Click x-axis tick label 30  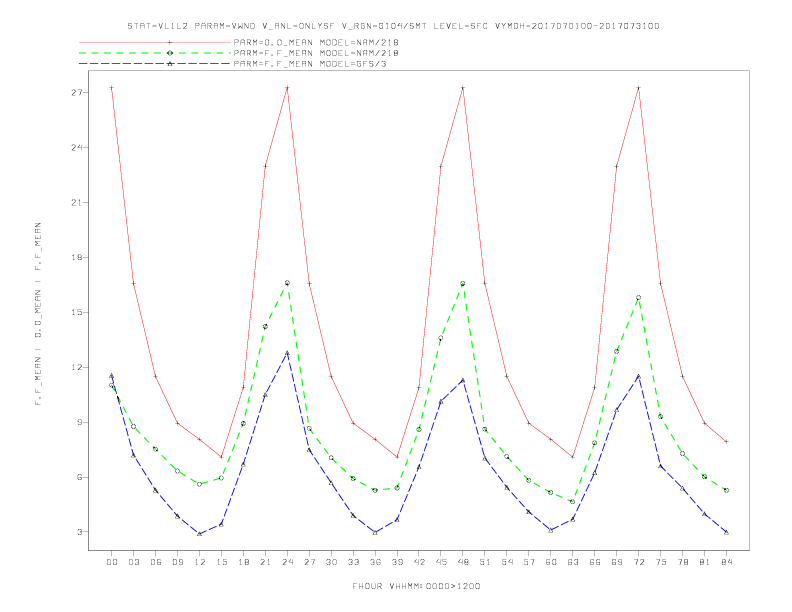331,562
